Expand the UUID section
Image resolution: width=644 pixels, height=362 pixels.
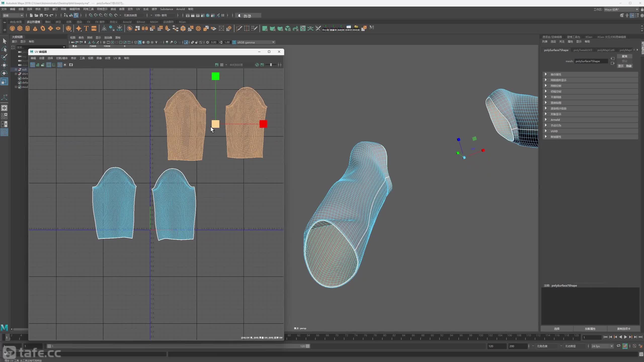click(x=590, y=131)
